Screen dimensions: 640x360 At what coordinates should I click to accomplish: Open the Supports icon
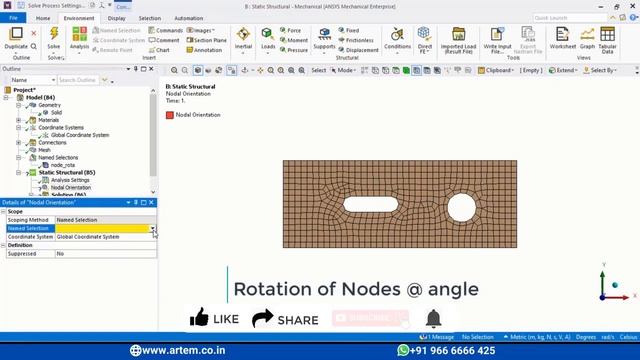[324, 34]
